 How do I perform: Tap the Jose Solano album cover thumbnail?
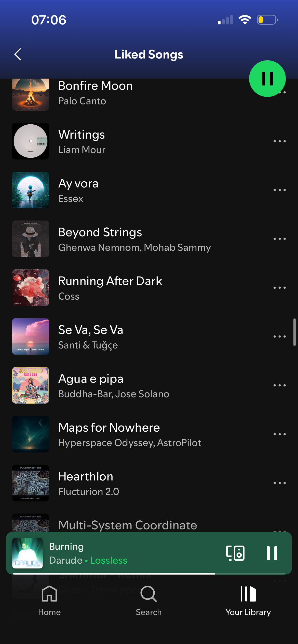[x=31, y=385]
